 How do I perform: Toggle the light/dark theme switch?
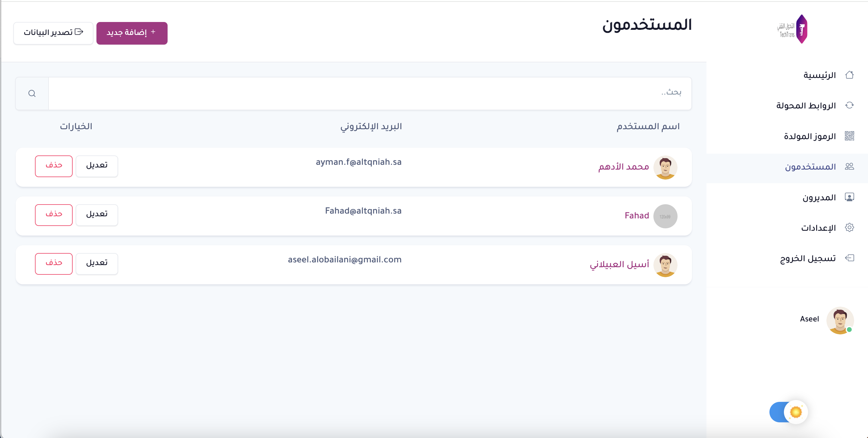pos(788,412)
